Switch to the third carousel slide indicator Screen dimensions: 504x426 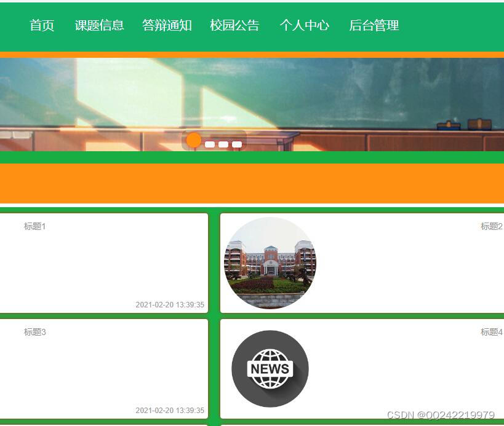point(223,144)
